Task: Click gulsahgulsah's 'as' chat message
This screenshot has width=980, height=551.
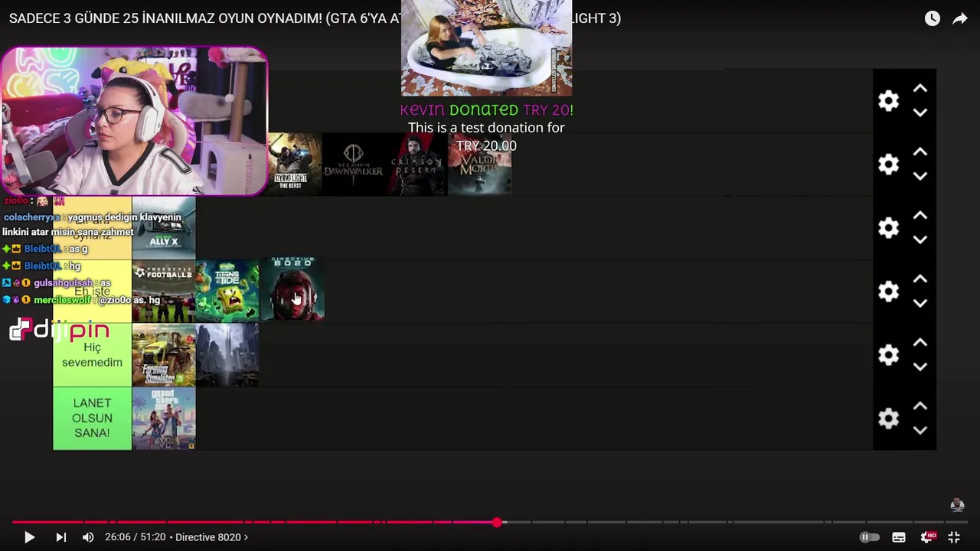Action: pos(56,282)
